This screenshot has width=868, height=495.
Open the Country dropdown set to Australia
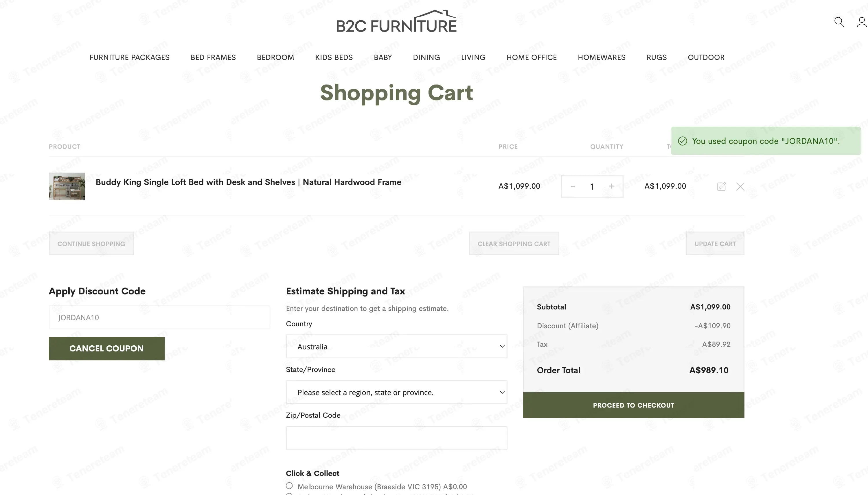[396, 346]
